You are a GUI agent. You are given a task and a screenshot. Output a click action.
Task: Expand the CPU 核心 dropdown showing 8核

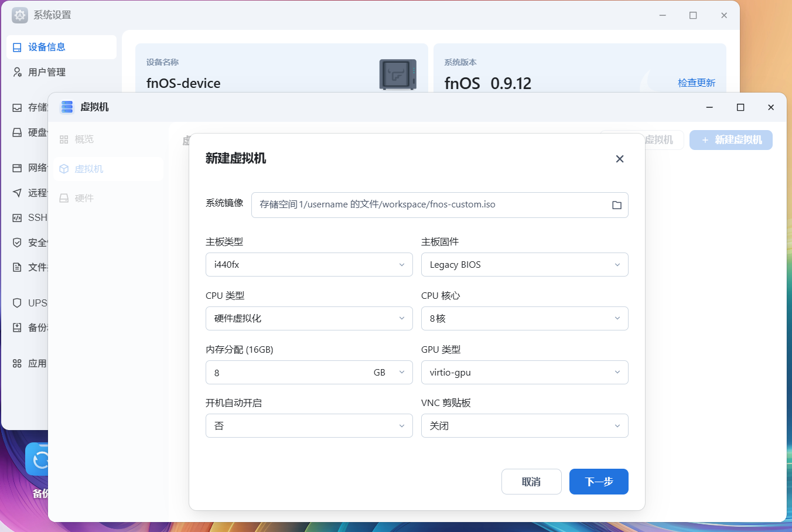tap(525, 319)
